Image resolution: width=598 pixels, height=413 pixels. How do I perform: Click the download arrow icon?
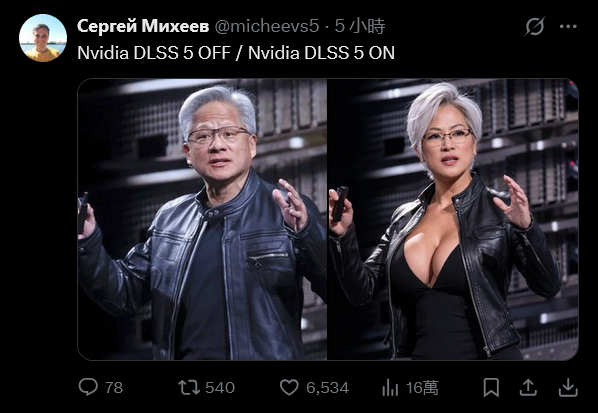568,387
